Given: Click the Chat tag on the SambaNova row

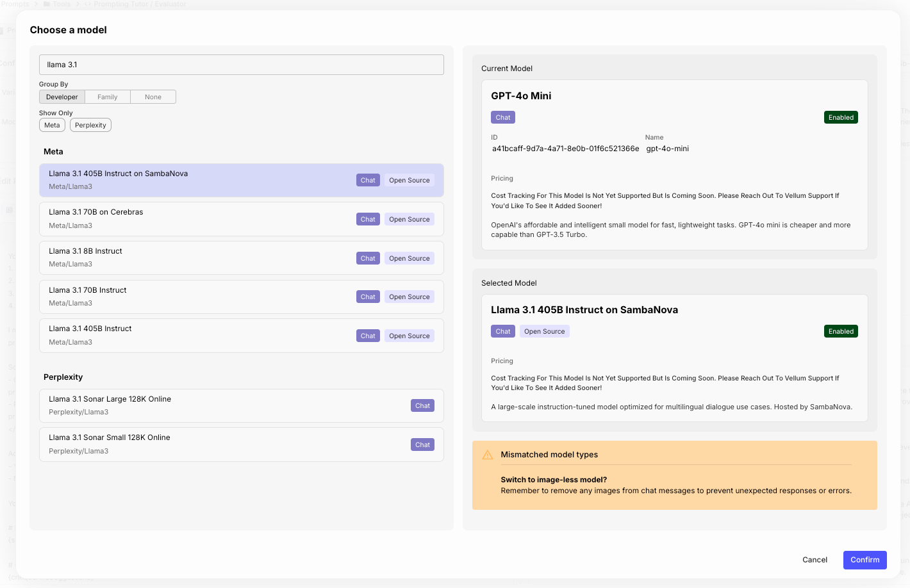Looking at the screenshot, I should click(368, 180).
